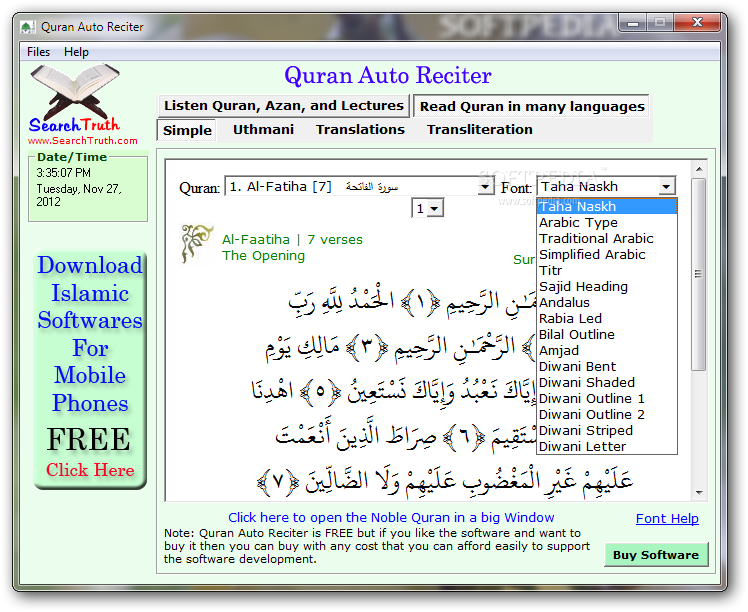
Task: Open the Help menu
Action: (x=76, y=52)
